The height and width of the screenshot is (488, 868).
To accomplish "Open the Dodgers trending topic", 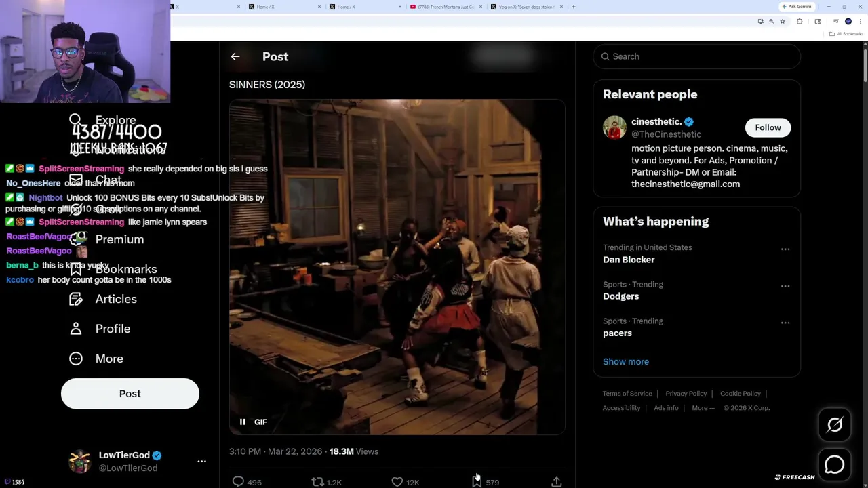I will point(620,296).
